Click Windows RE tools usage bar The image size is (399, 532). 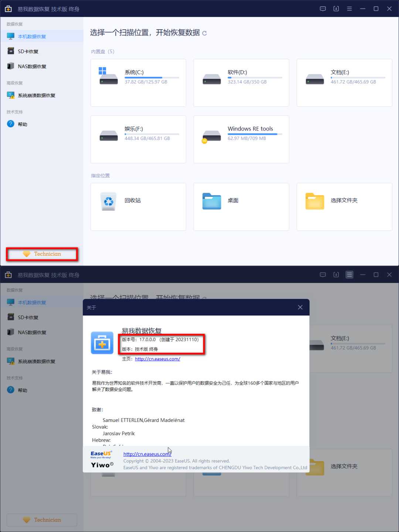255,134
